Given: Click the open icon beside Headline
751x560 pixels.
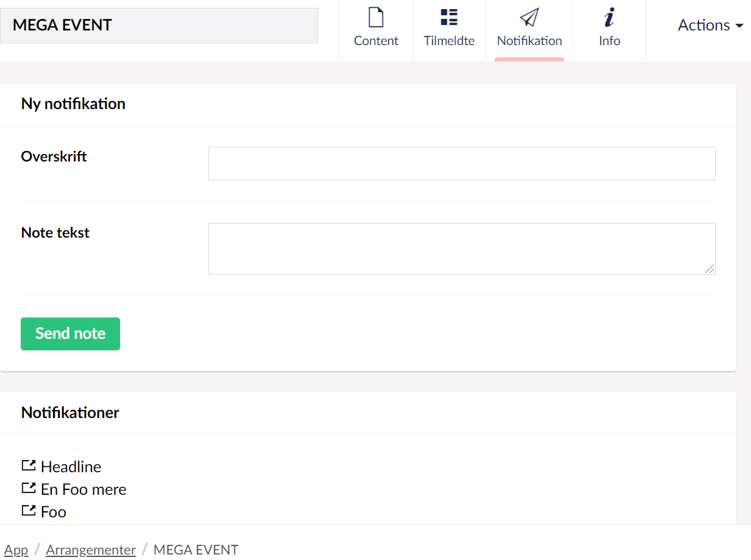Looking at the screenshot, I should pyautogui.click(x=29, y=466).
